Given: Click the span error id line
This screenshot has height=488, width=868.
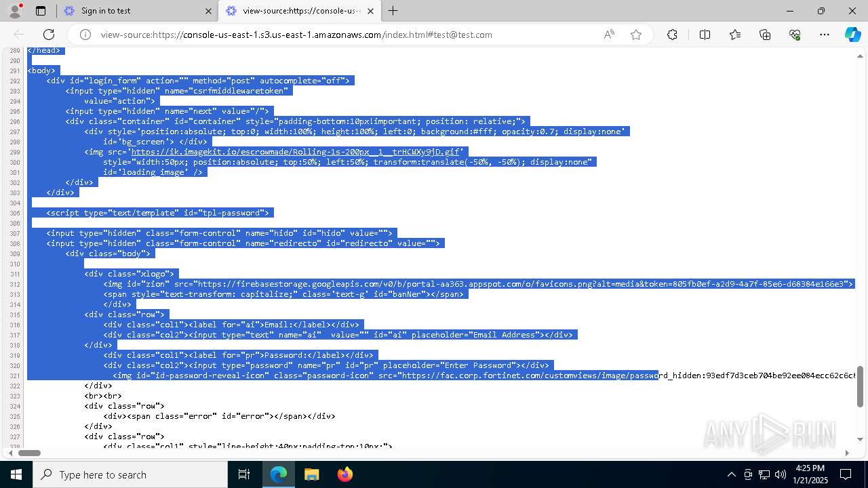Looking at the screenshot, I should coord(219,416).
